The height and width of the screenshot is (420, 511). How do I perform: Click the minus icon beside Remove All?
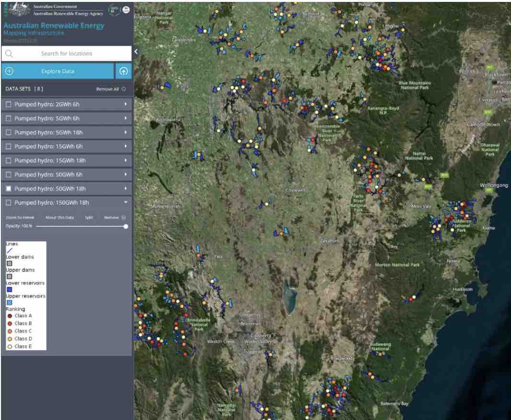pyautogui.click(x=124, y=89)
